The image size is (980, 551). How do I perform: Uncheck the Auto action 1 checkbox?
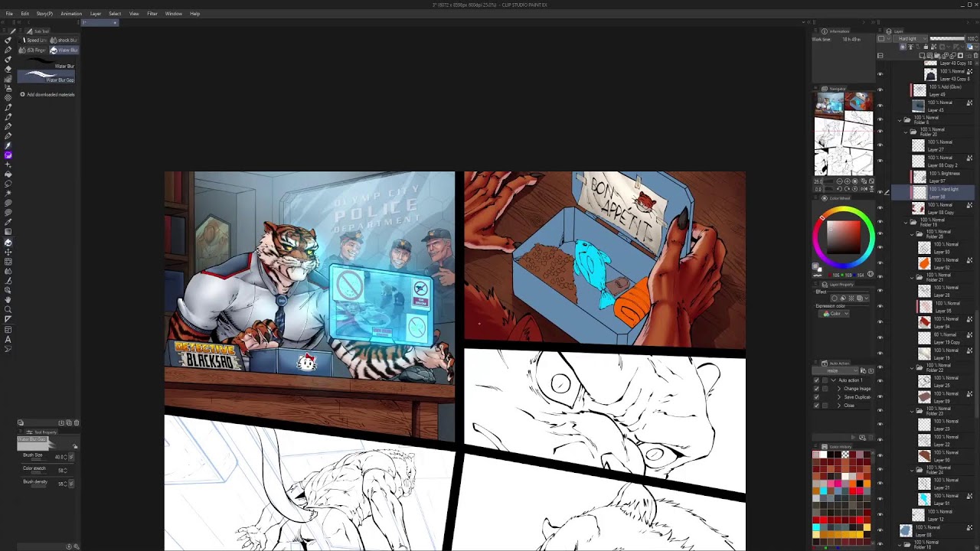pyautogui.click(x=816, y=380)
